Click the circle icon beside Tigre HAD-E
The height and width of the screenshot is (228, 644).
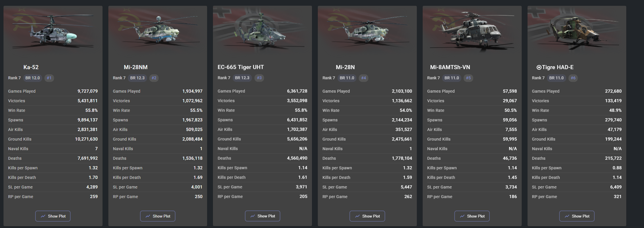coord(539,67)
